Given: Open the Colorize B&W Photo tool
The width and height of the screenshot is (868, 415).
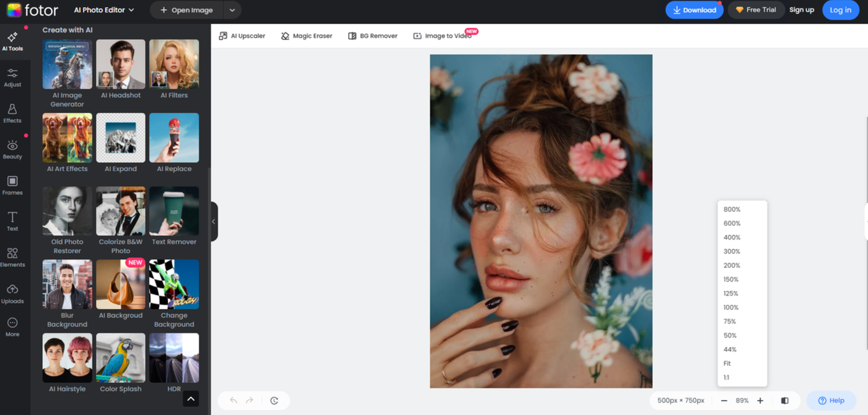Looking at the screenshot, I should (120, 221).
